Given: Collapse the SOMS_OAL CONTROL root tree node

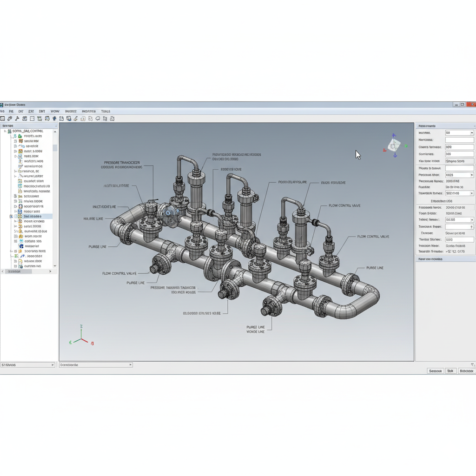Looking at the screenshot, I should point(5,131).
